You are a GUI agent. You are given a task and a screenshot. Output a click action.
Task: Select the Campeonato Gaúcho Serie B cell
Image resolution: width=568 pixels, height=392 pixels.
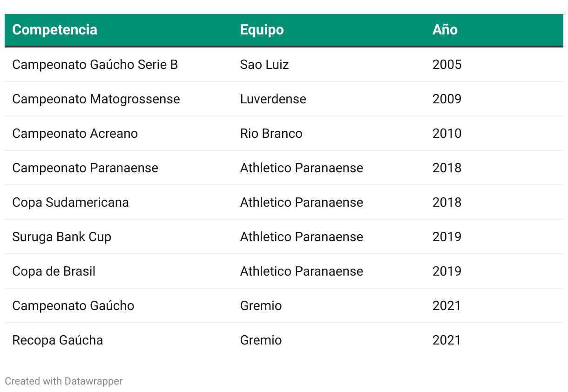pos(95,64)
